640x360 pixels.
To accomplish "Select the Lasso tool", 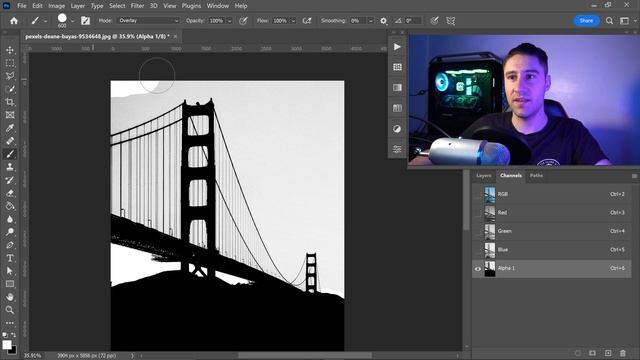I will pos(10,76).
